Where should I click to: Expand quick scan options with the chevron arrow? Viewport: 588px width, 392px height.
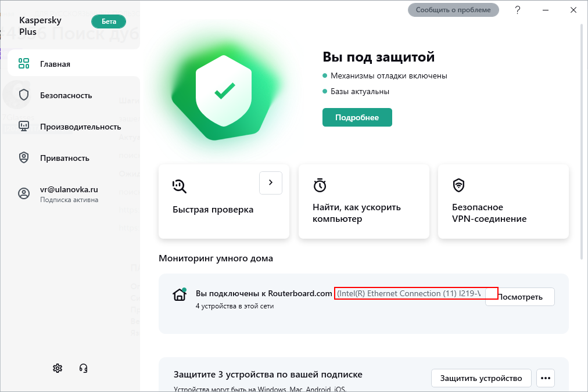(x=270, y=183)
